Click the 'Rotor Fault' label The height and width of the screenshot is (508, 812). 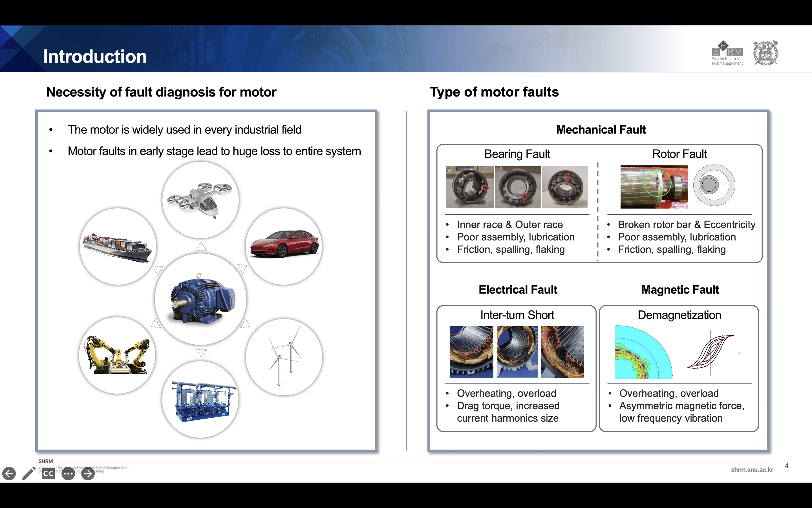pyautogui.click(x=679, y=154)
